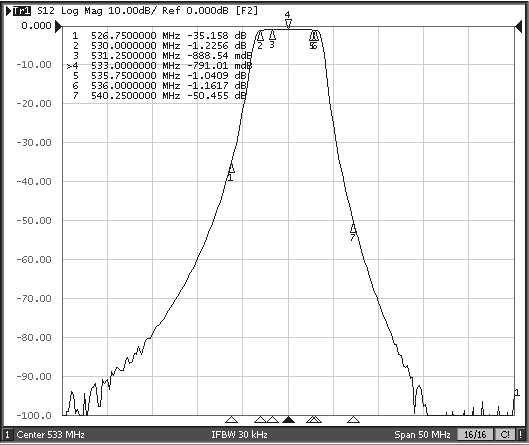Select marker 1 on the rising filter slope

click(231, 168)
